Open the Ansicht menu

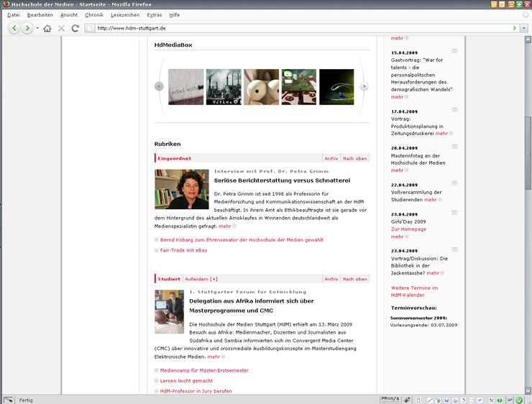(x=69, y=15)
